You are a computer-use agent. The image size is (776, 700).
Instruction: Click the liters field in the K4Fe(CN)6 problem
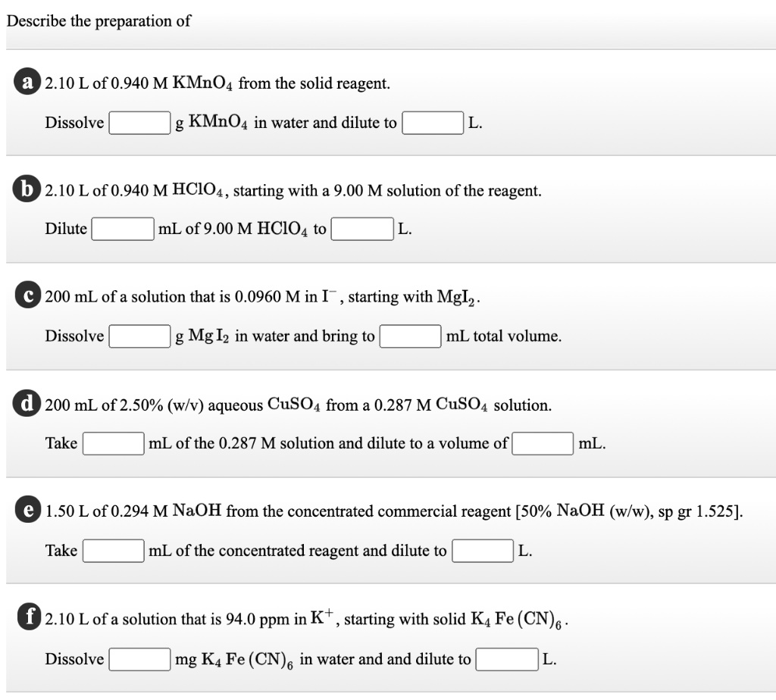pos(506,658)
